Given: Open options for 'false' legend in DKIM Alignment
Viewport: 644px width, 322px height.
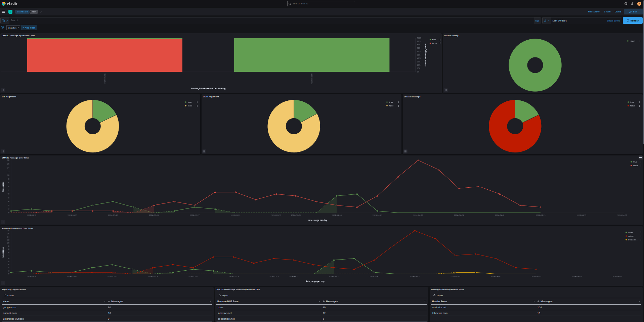Looking at the screenshot, I should click(398, 106).
